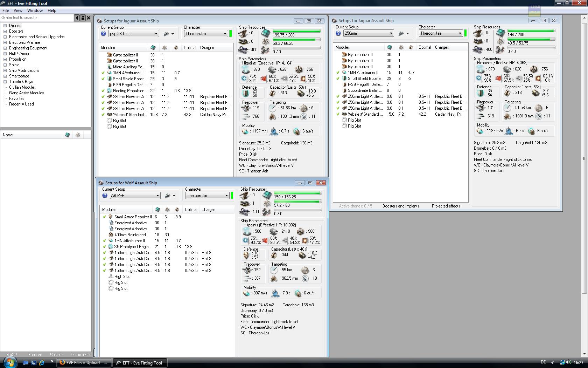Select Recently Used in the category tree
This screenshot has width=588, height=368.
tap(21, 104)
